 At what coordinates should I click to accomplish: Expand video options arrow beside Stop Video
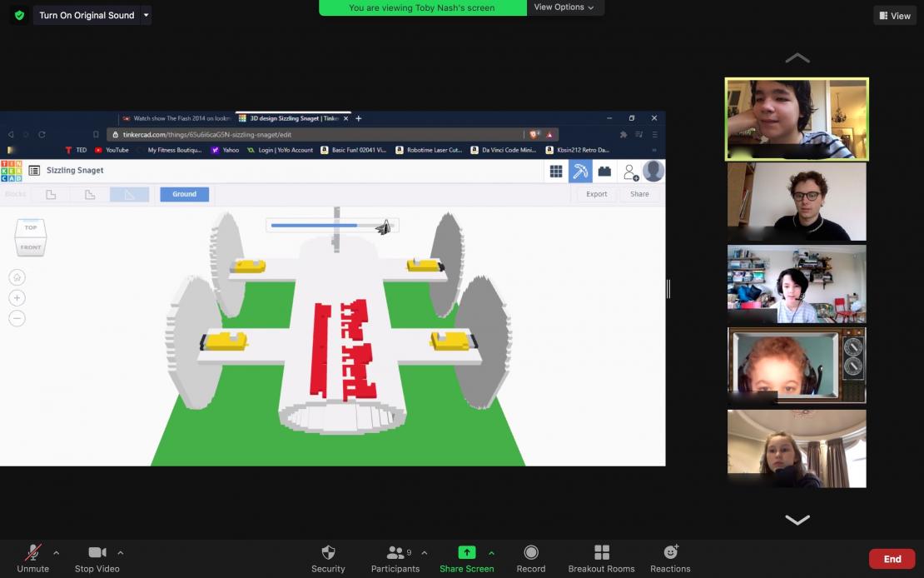(121, 553)
